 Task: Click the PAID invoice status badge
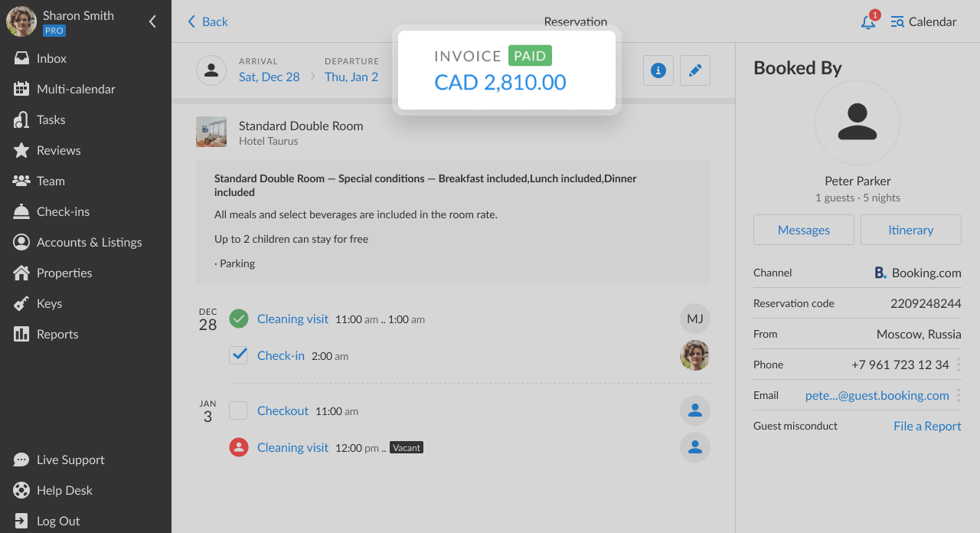coord(530,56)
